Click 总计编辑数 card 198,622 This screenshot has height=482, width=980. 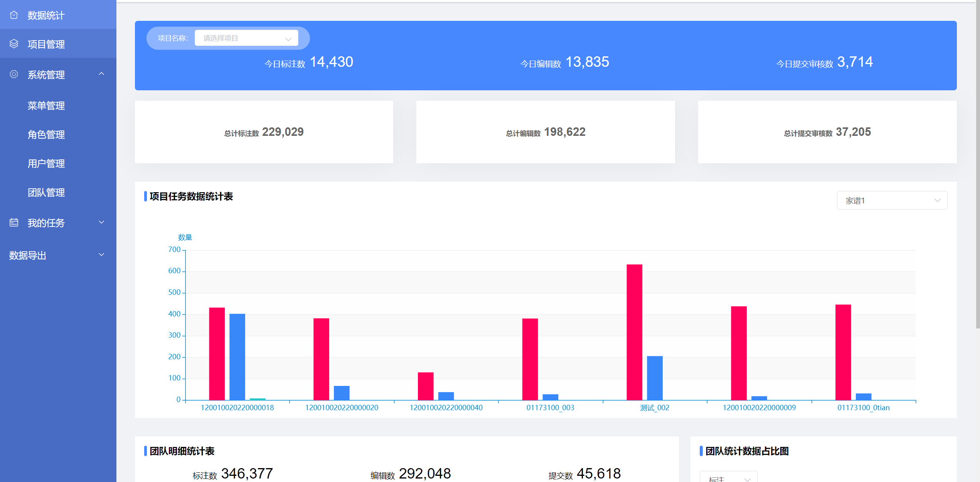tap(546, 132)
